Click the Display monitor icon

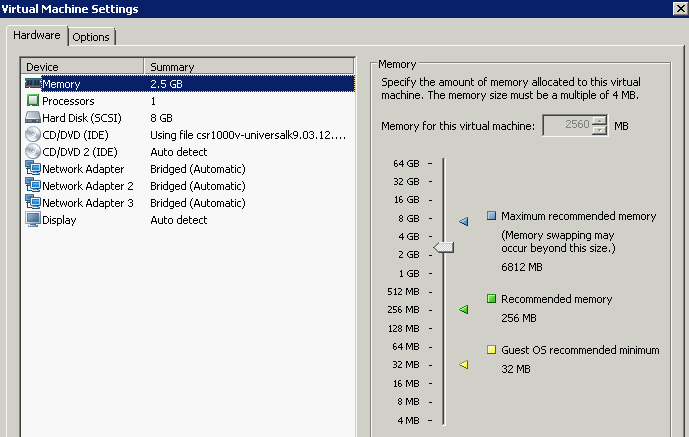pyautogui.click(x=33, y=219)
